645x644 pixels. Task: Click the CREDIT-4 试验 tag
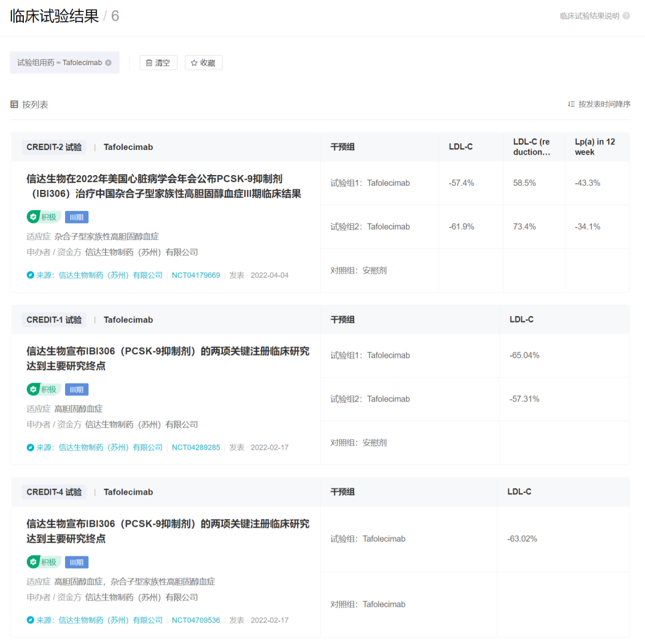pos(54,492)
